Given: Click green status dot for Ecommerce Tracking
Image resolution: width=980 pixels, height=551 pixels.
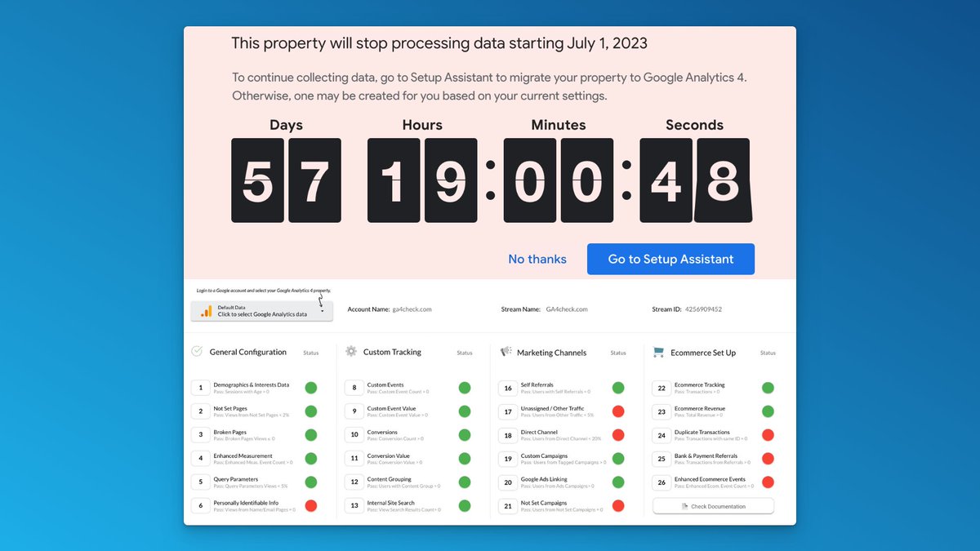Looking at the screenshot, I should click(768, 388).
